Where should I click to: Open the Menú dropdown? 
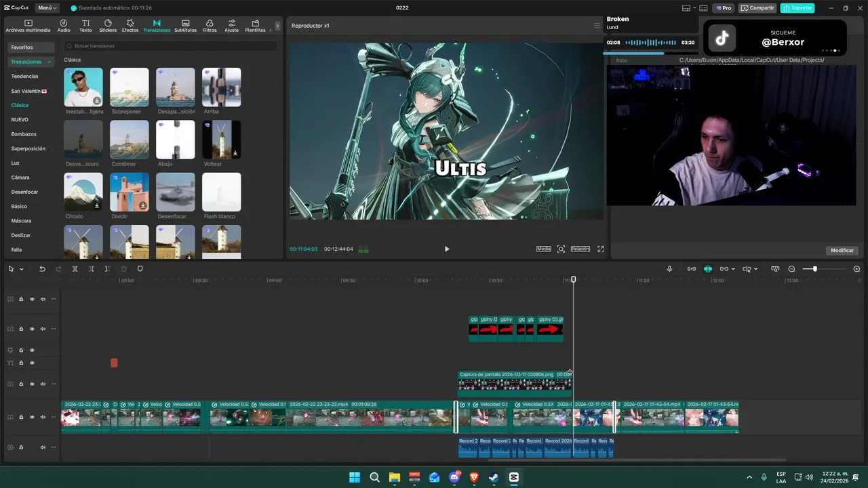click(x=47, y=8)
